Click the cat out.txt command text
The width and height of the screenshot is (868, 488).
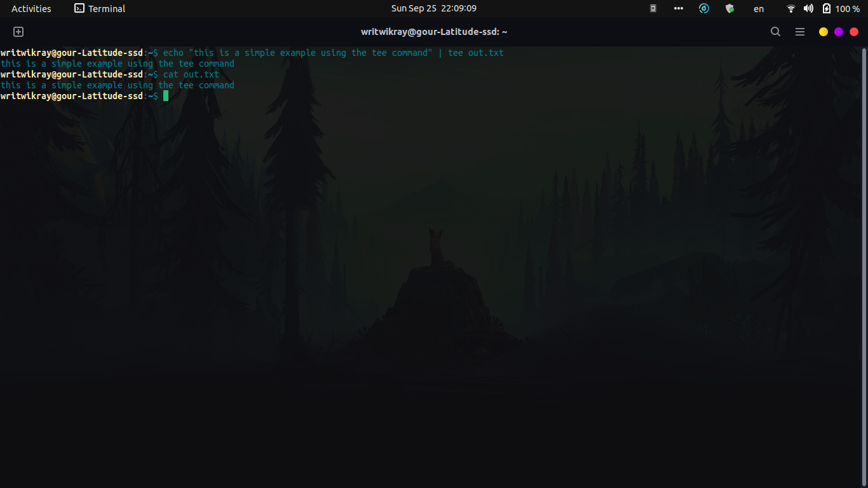click(x=191, y=74)
